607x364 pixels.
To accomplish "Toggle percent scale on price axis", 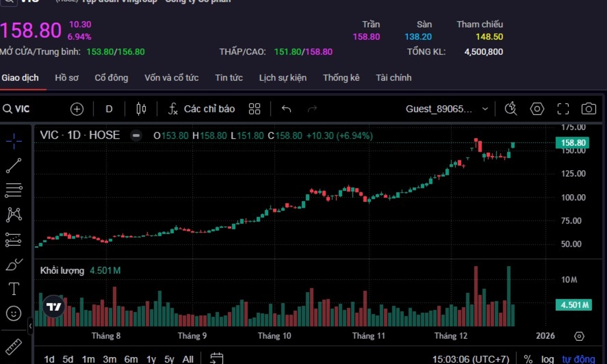I will [x=528, y=359].
